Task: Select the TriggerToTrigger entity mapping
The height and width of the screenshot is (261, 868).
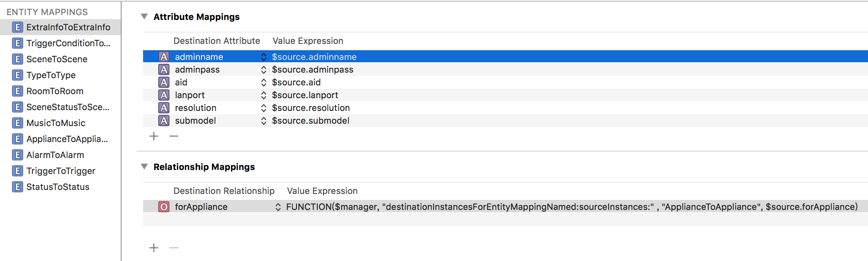Action: (x=61, y=171)
